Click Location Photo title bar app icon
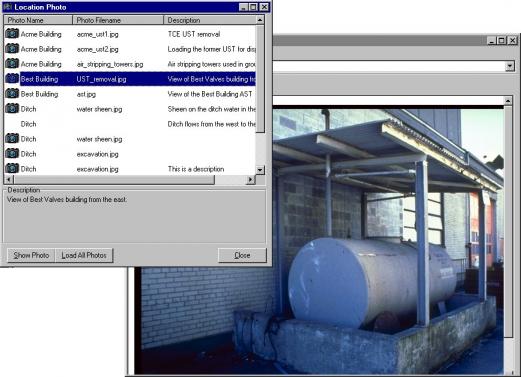Screen dimensions: 521x377 coord(7,7)
